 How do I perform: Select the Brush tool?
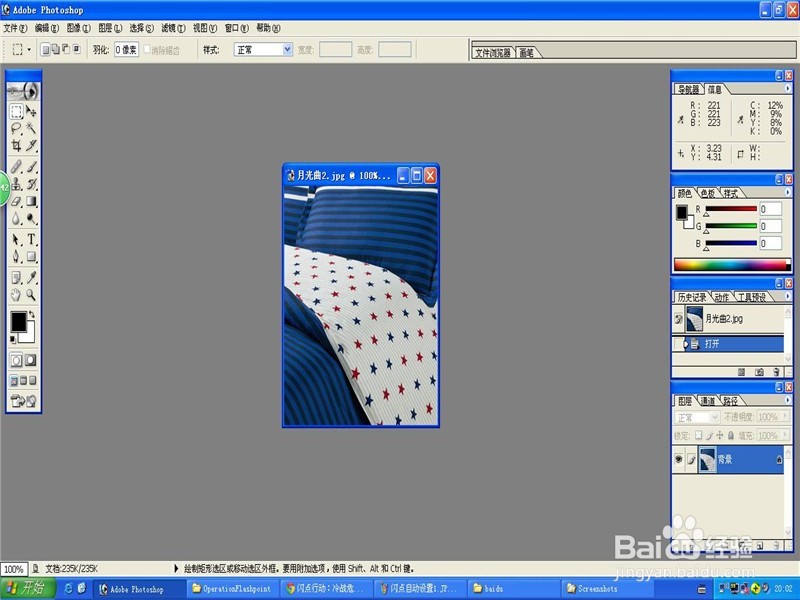click(32, 166)
